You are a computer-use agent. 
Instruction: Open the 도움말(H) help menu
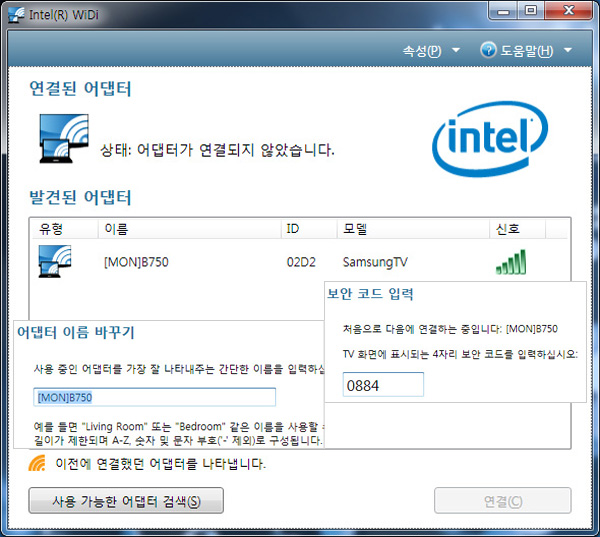coord(527,51)
